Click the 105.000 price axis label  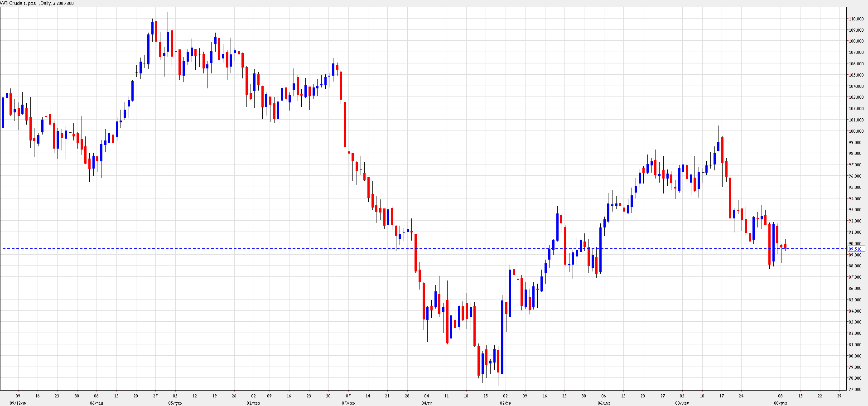pyautogui.click(x=856, y=75)
